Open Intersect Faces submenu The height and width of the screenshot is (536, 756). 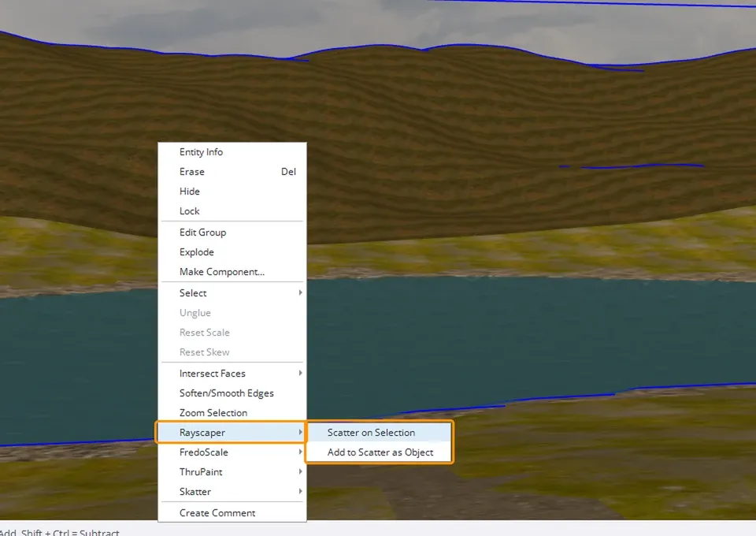pos(232,374)
